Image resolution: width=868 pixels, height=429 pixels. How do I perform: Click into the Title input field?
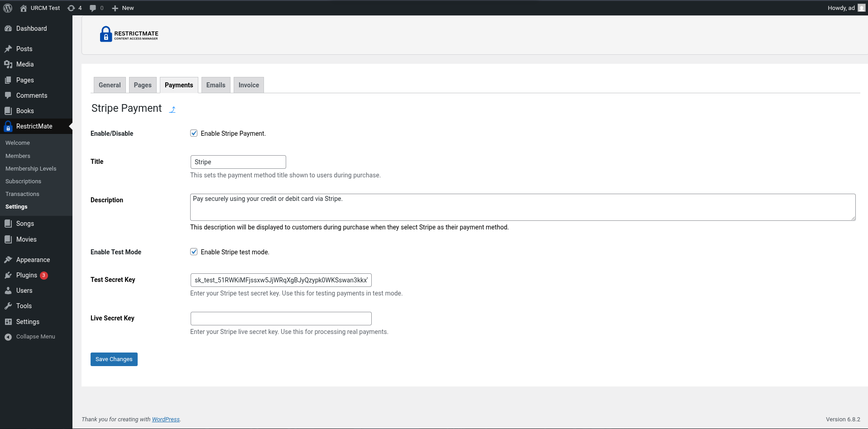(238, 162)
